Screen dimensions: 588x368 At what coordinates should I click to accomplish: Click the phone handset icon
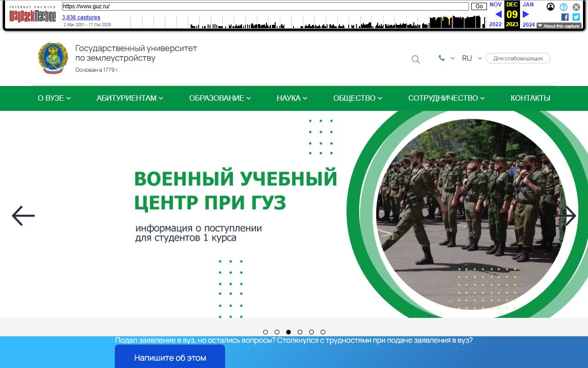(x=441, y=58)
